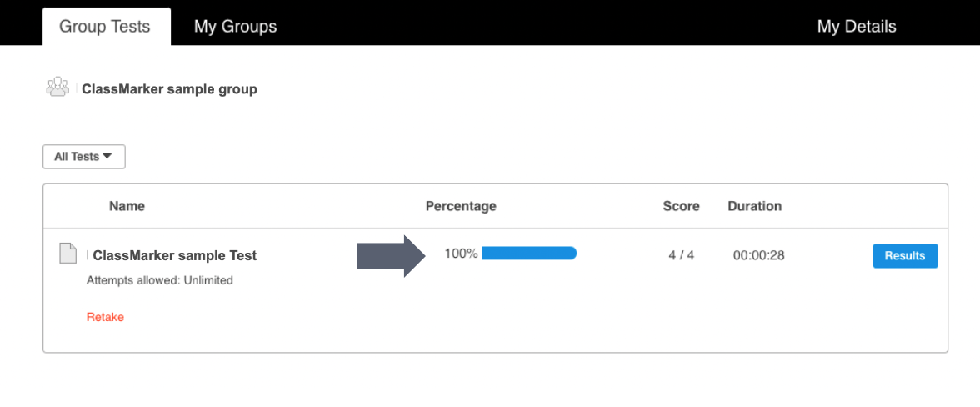Click the Name column header
Image resolution: width=980 pixels, height=407 pixels.
pos(127,206)
